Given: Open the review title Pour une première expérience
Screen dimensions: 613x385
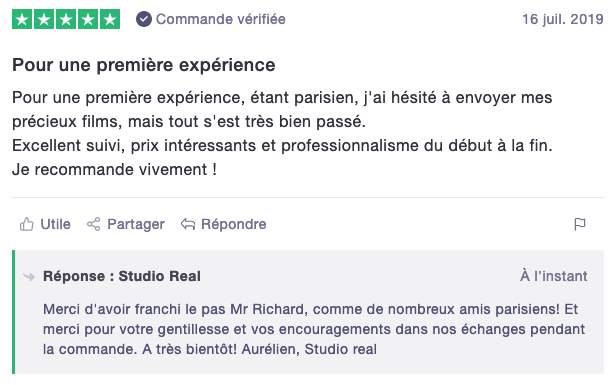Looking at the screenshot, I should click(143, 65).
